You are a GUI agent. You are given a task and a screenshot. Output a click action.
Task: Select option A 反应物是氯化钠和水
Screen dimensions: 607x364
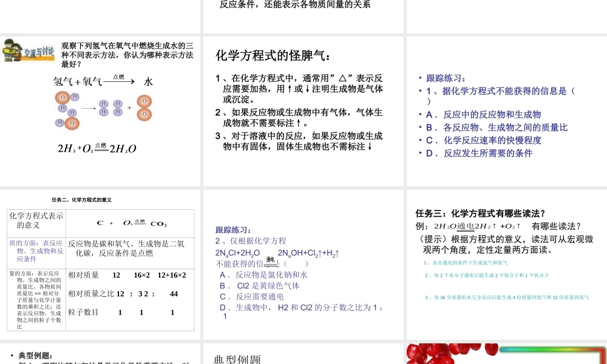[263, 275]
